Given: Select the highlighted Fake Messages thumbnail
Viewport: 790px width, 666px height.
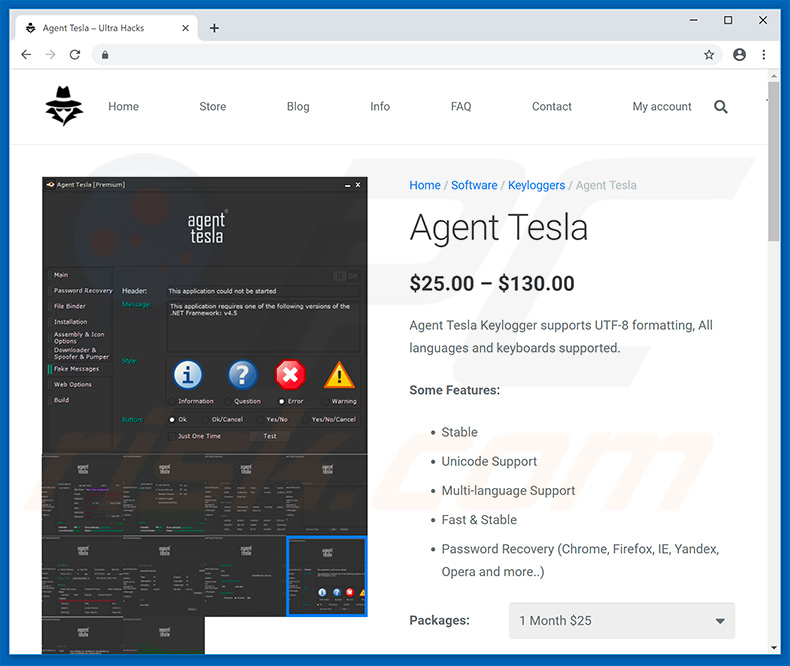Looking at the screenshot, I should pyautogui.click(x=326, y=576).
